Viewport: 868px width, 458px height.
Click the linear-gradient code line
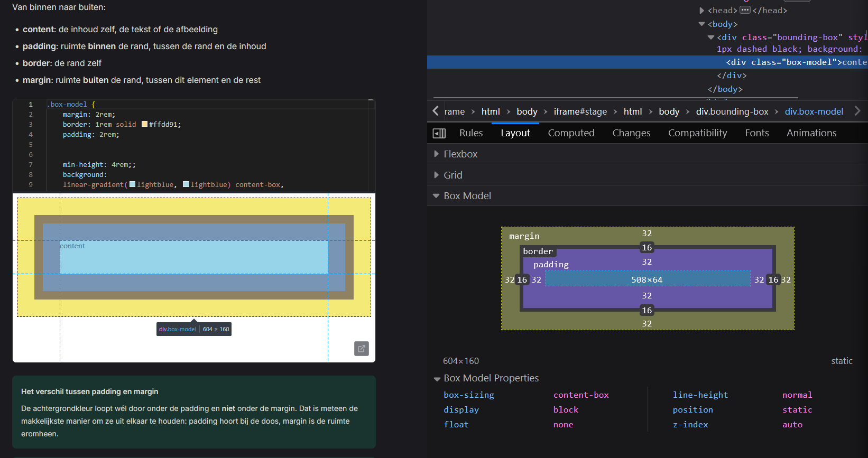(173, 184)
